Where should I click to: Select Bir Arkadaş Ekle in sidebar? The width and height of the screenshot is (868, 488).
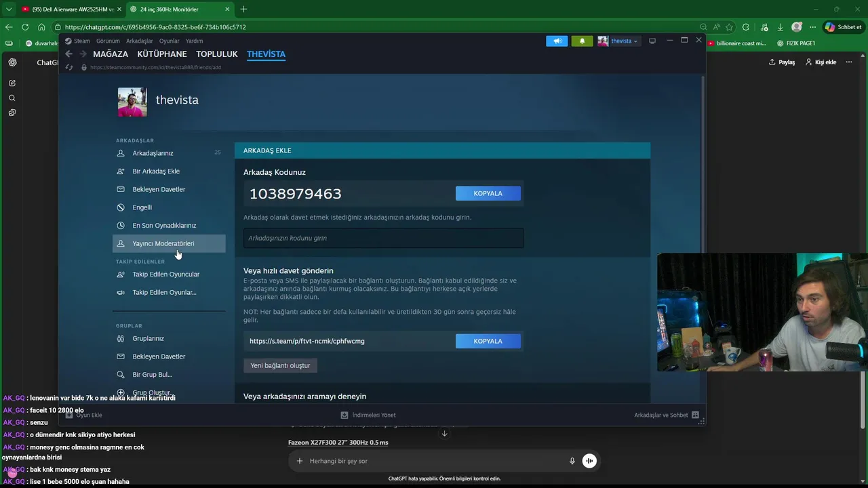156,171
